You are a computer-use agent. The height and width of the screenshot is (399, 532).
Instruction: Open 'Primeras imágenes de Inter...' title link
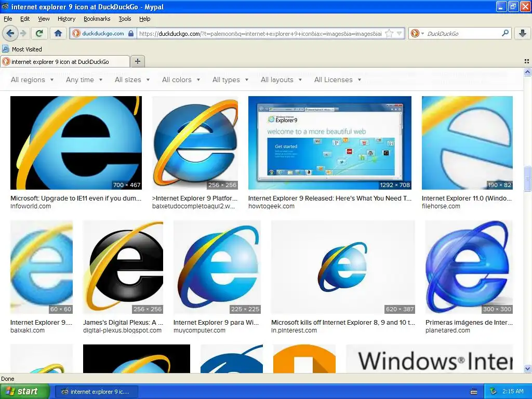[469, 322]
